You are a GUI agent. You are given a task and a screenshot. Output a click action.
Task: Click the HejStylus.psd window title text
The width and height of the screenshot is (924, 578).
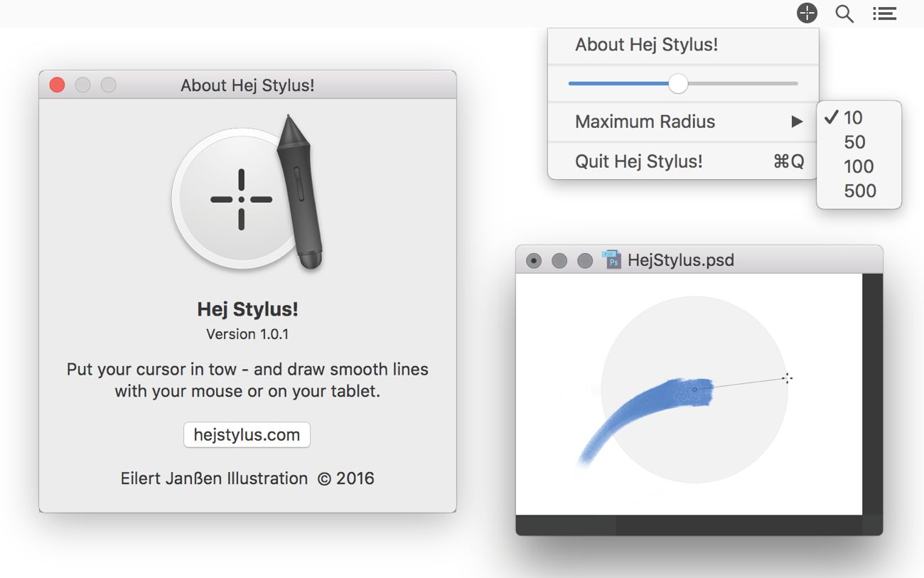680,260
